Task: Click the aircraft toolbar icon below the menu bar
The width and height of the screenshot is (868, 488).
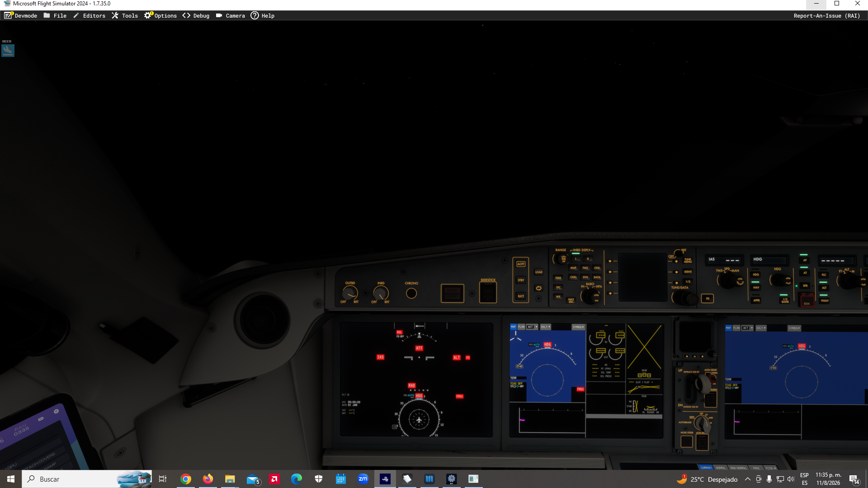Action: click(x=8, y=50)
